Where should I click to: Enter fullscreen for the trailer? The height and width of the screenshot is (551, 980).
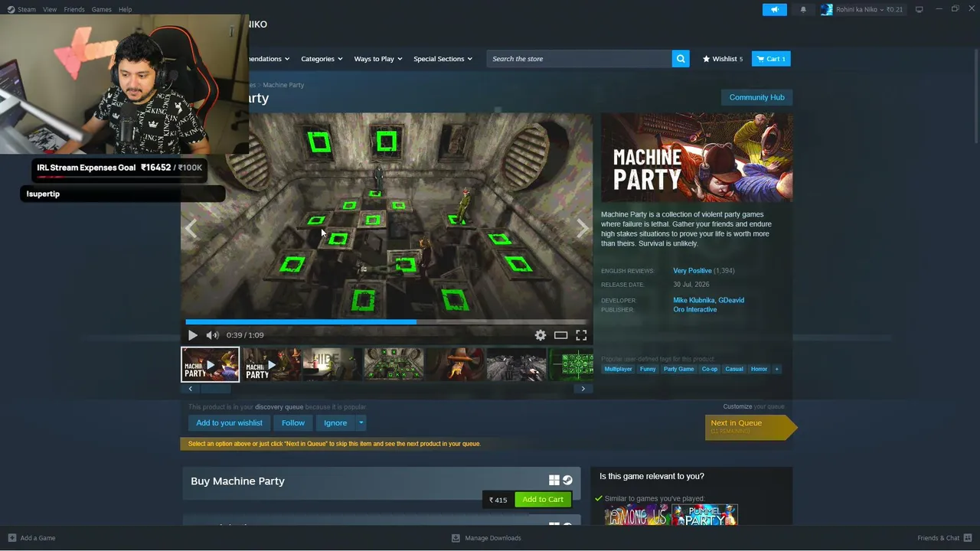click(581, 335)
